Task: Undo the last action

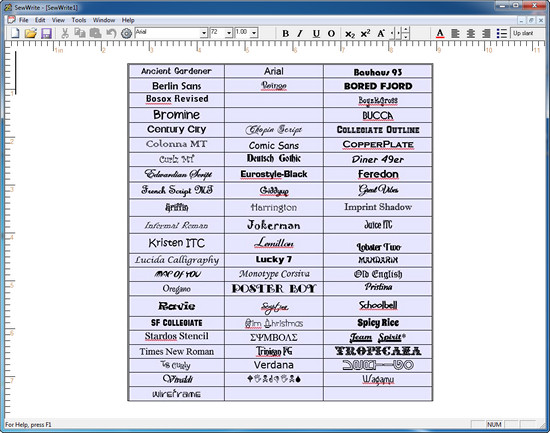Action: [111, 33]
